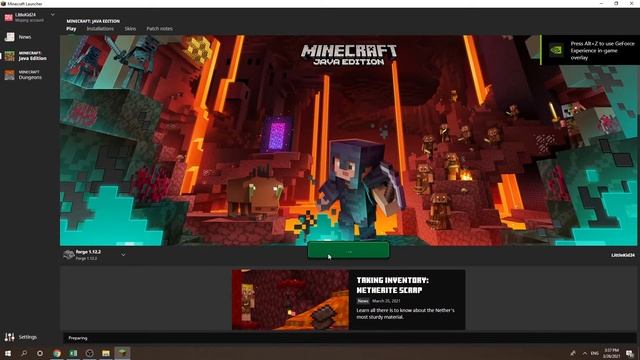Open Excel from the taskbar
The width and height of the screenshot is (640, 360).
pos(73,353)
